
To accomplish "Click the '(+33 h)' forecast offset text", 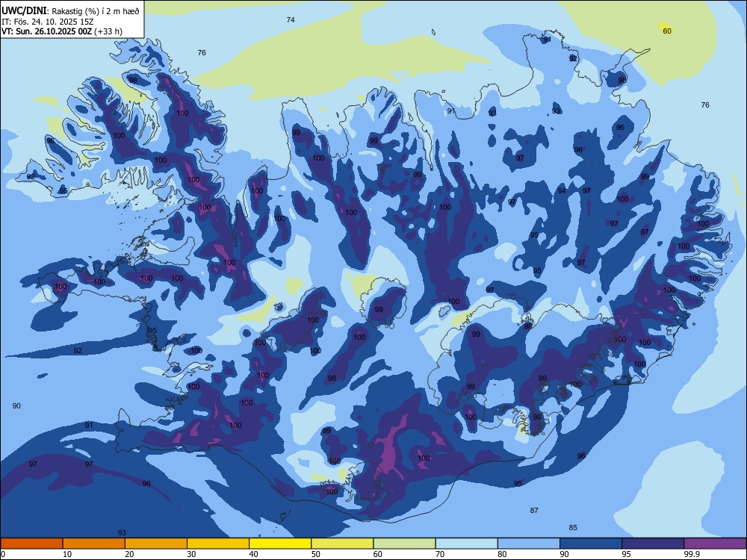I will [108, 32].
